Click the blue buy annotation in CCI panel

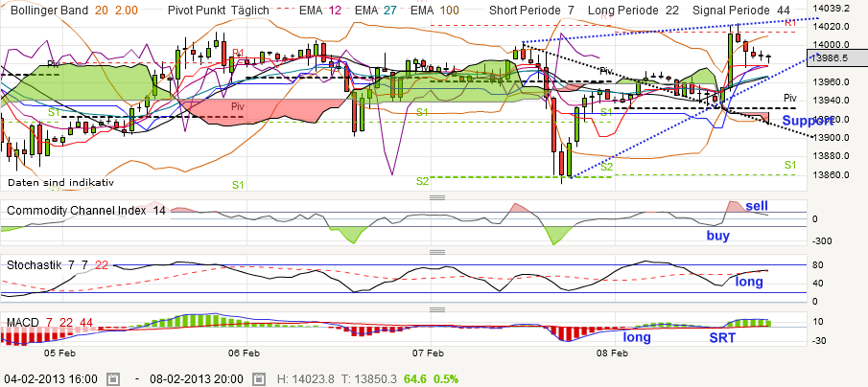[x=718, y=236]
